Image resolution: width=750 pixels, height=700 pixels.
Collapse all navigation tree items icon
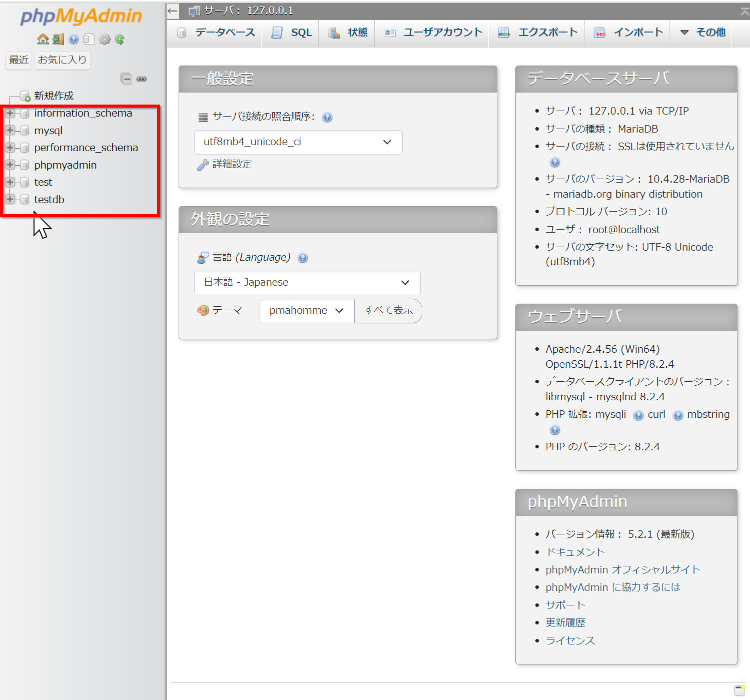point(126,79)
